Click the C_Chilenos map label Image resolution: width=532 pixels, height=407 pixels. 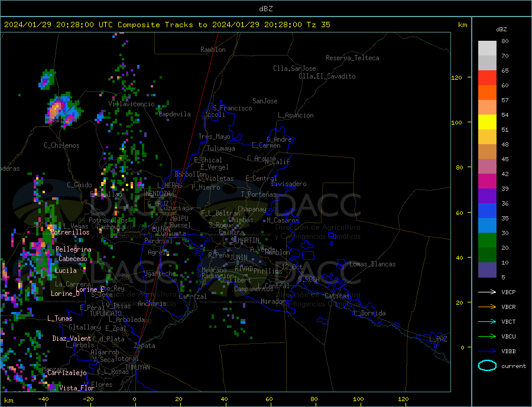[x=61, y=145]
